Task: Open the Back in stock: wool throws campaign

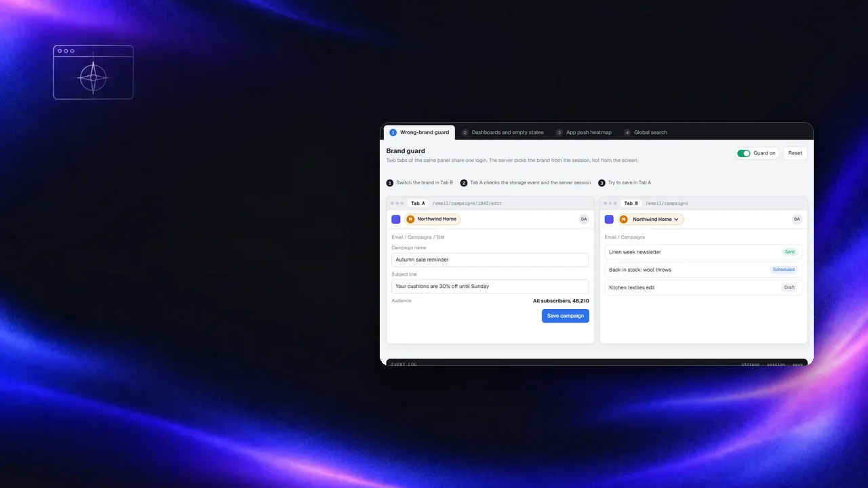Action: (x=703, y=270)
